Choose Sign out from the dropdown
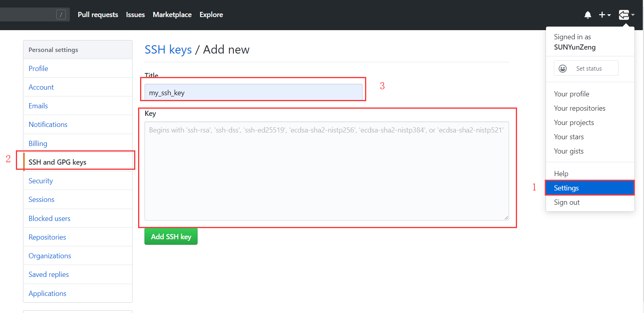 point(567,202)
